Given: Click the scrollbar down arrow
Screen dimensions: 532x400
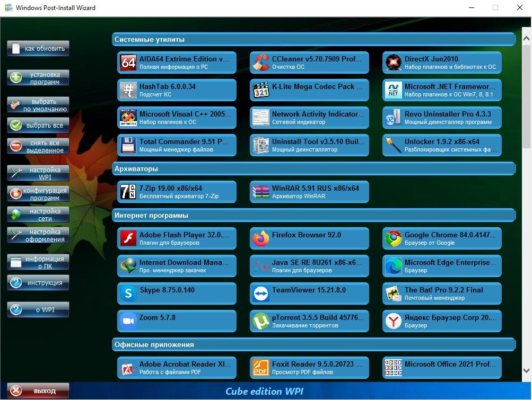Looking at the screenshot, I should click(527, 370).
